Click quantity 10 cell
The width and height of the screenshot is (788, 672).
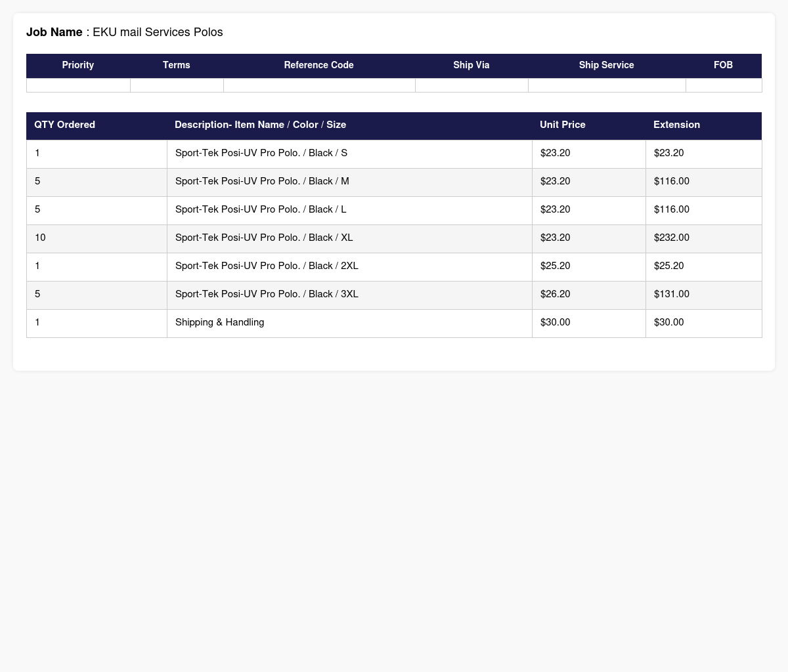tap(97, 238)
